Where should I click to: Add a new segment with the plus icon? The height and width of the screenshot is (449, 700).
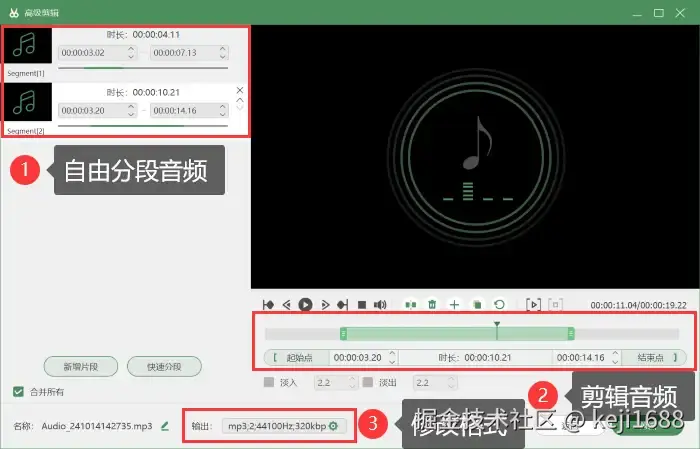click(x=454, y=305)
